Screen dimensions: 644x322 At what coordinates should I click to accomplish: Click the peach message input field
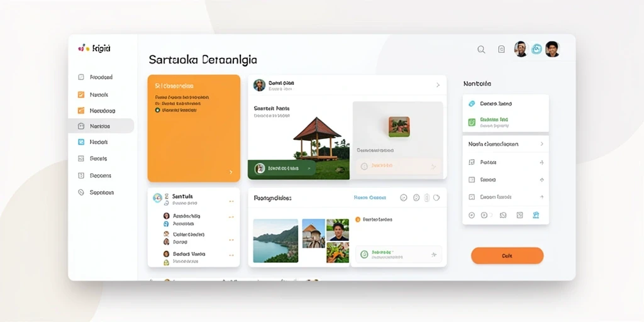click(x=399, y=166)
